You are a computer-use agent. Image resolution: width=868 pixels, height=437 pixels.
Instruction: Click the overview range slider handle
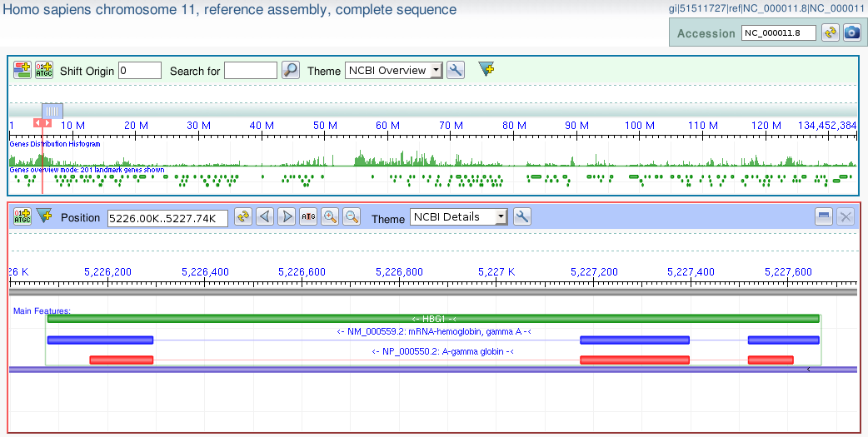click(52, 111)
